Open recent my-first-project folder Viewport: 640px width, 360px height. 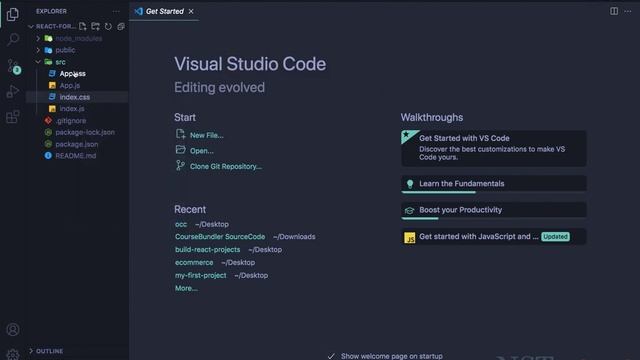click(200, 276)
